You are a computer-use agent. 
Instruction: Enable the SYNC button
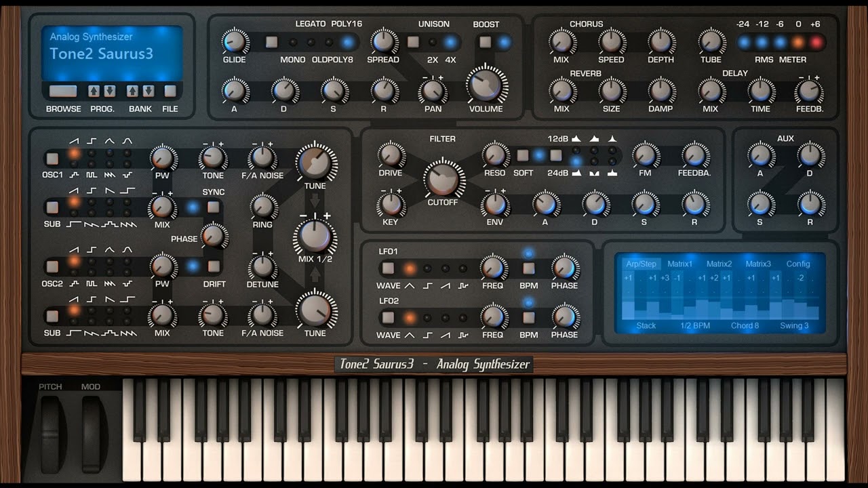click(214, 207)
